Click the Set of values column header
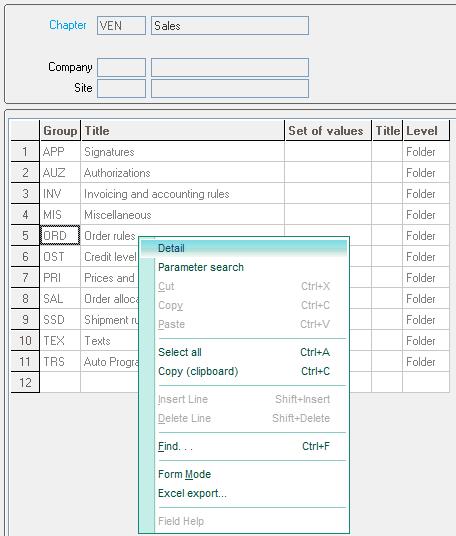Viewport: 456px width, 536px height. coord(328,131)
